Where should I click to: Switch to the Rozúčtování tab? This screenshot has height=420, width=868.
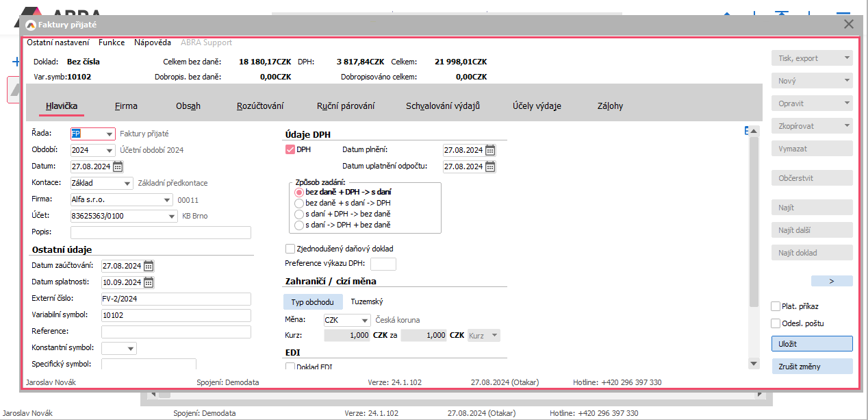pyautogui.click(x=260, y=106)
